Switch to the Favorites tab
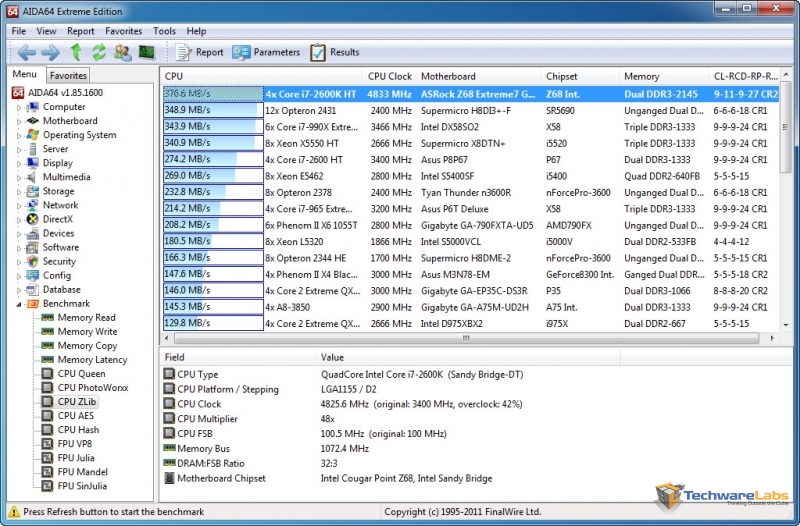800x526 pixels. coord(68,76)
